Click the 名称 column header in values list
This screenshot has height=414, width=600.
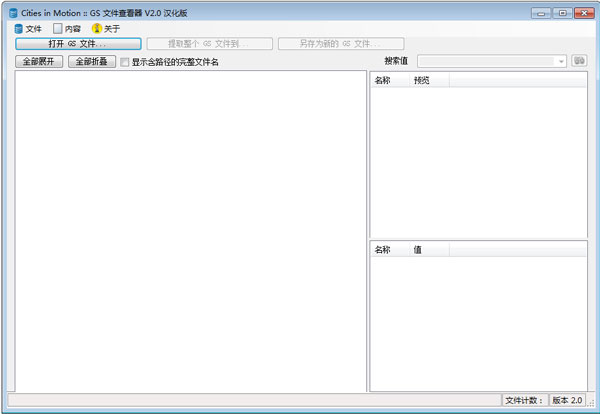click(390, 250)
